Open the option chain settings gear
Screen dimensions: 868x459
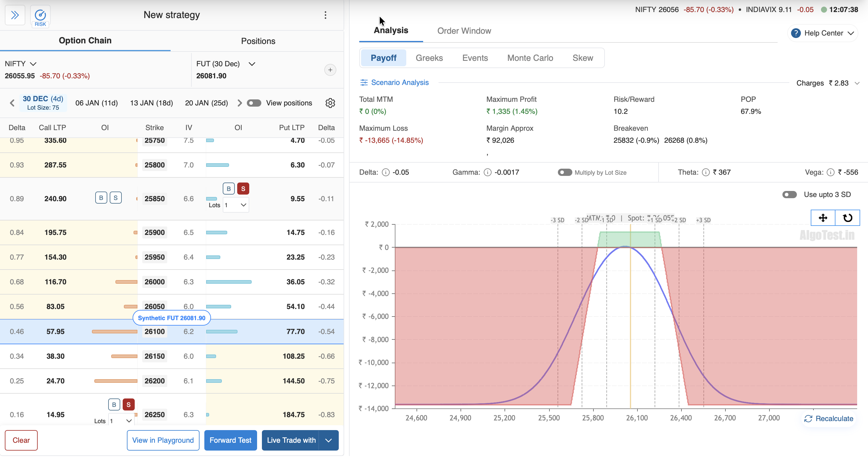330,103
